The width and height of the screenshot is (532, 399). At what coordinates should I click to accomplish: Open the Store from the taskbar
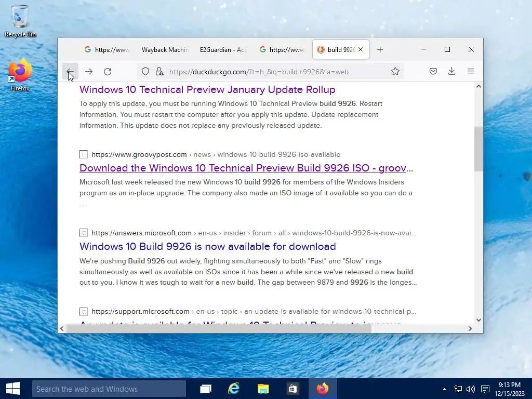292,389
